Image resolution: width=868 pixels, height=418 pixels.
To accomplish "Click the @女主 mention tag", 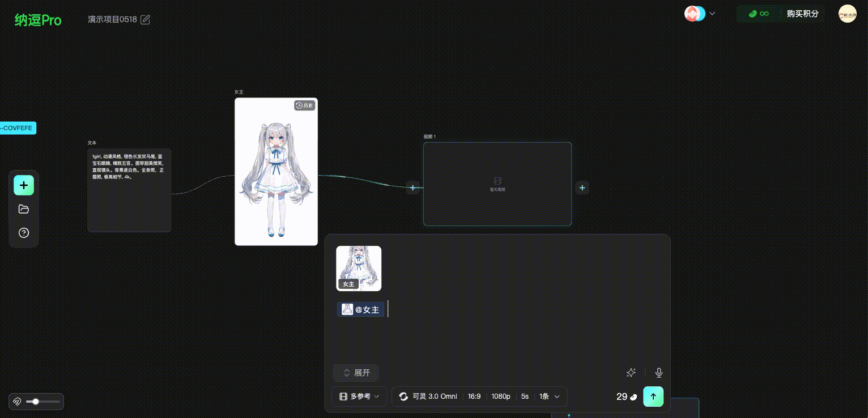I will coord(361,309).
